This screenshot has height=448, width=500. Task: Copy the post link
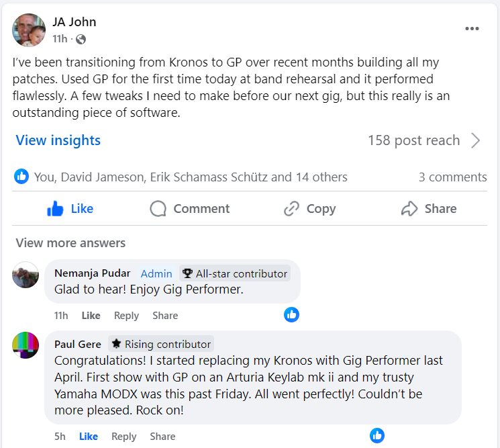[309, 209]
